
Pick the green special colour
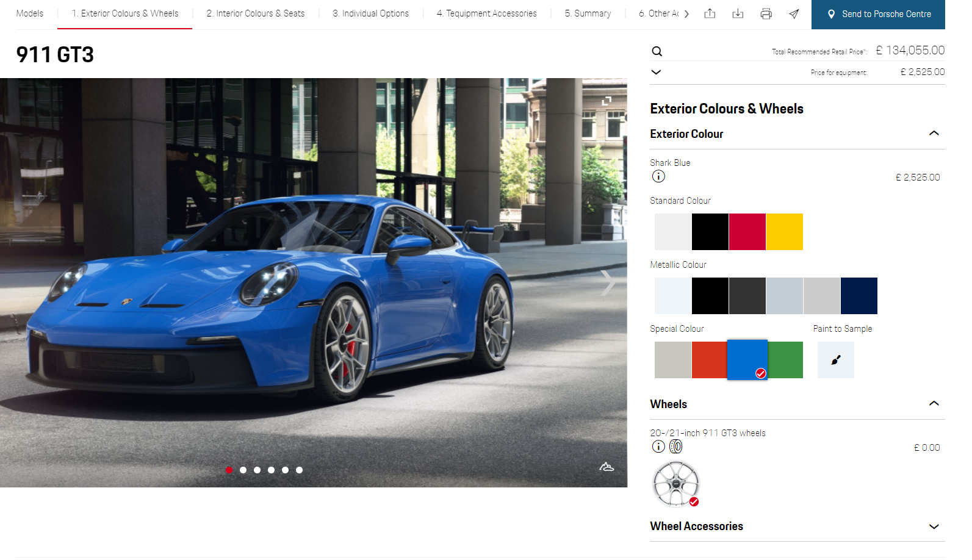(x=785, y=360)
